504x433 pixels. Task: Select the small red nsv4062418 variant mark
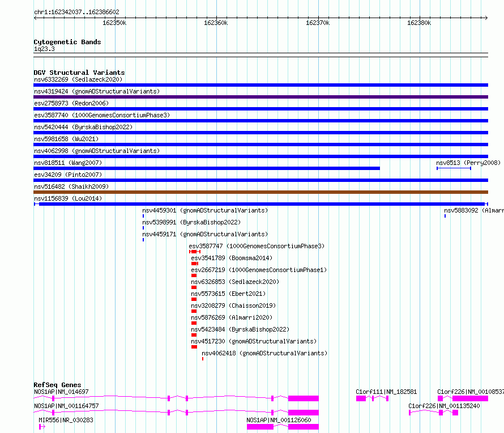203,359
